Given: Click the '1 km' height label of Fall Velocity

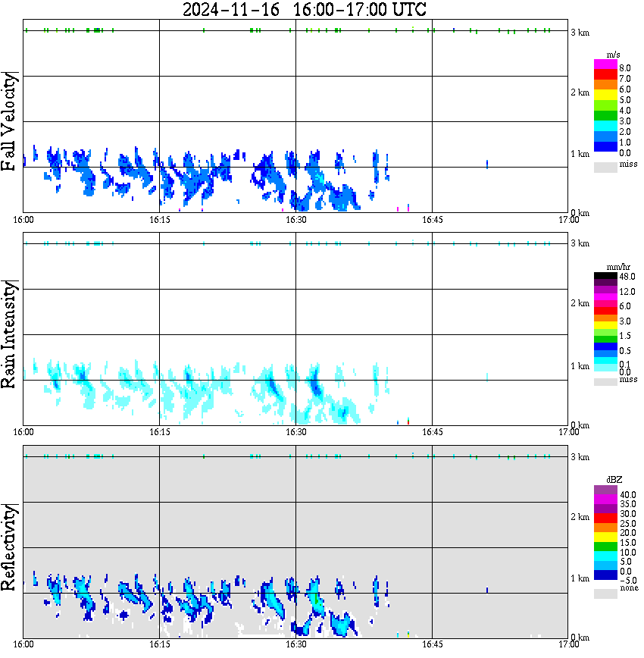Looking at the screenshot, I should pyautogui.click(x=580, y=154).
